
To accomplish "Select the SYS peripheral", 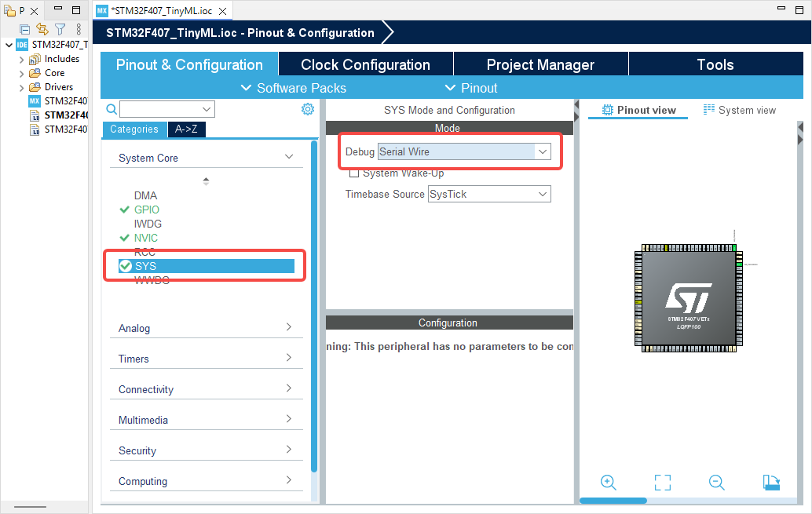I will point(206,266).
